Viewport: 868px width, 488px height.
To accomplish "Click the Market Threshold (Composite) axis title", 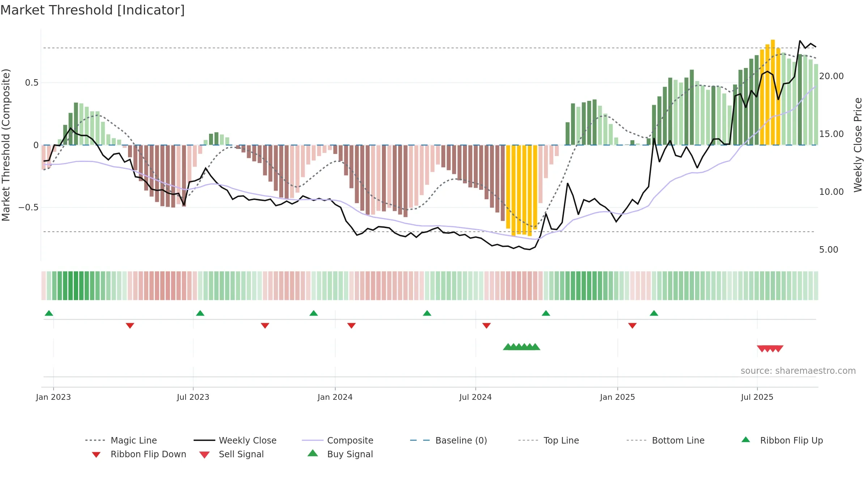I will point(6,145).
